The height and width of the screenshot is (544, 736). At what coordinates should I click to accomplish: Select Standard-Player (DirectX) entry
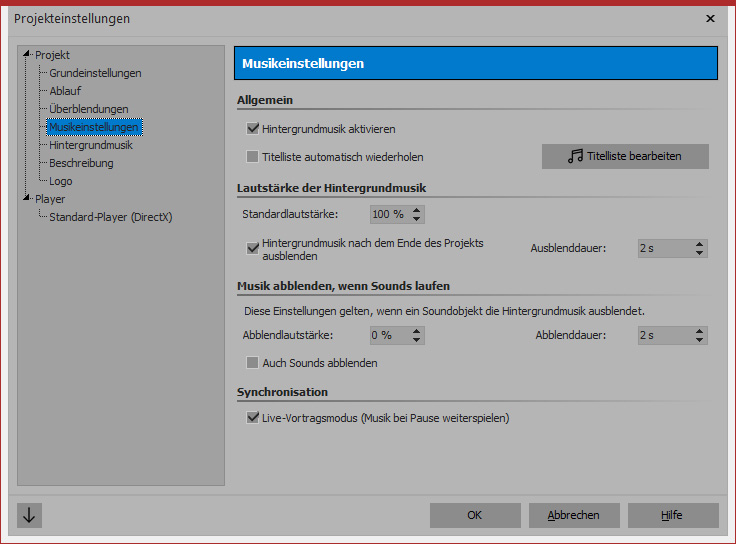[111, 217]
